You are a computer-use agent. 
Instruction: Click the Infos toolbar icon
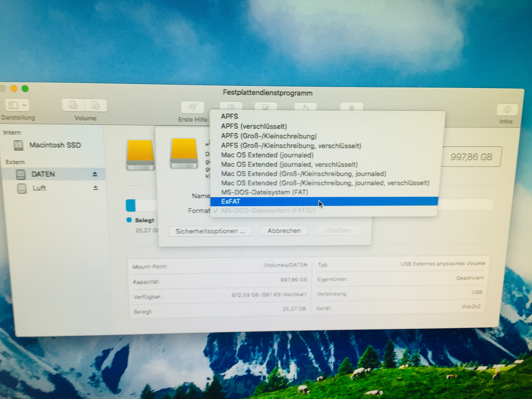pos(507,110)
